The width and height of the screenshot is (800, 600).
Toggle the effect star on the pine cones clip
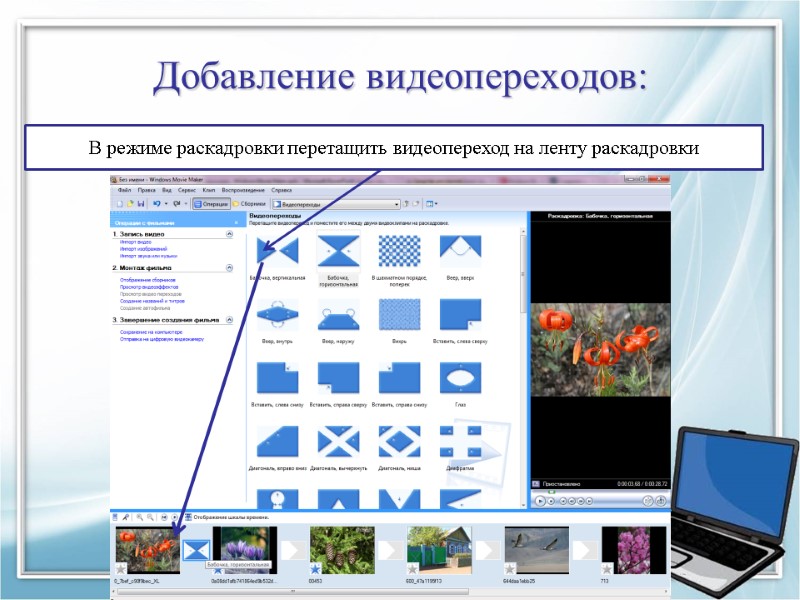[x=315, y=568]
